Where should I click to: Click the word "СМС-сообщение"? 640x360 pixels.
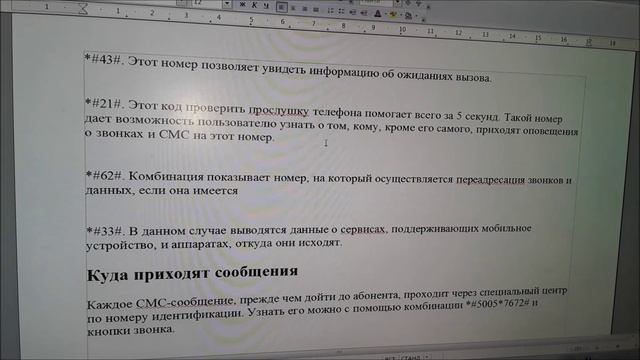[x=185, y=302]
